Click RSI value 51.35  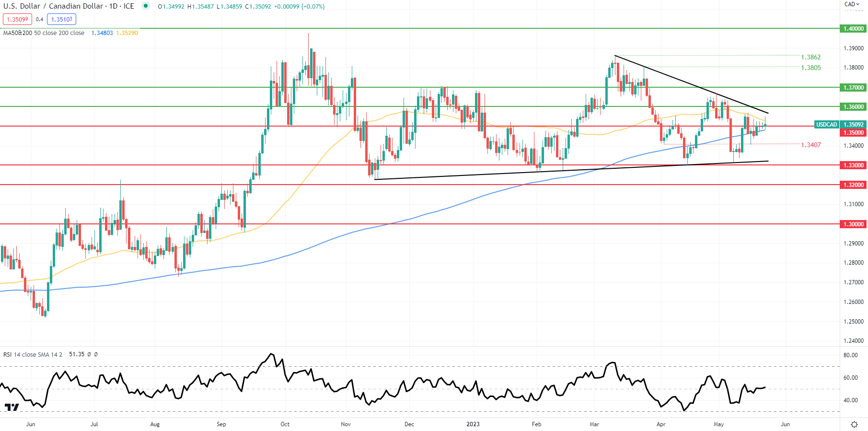click(77, 354)
